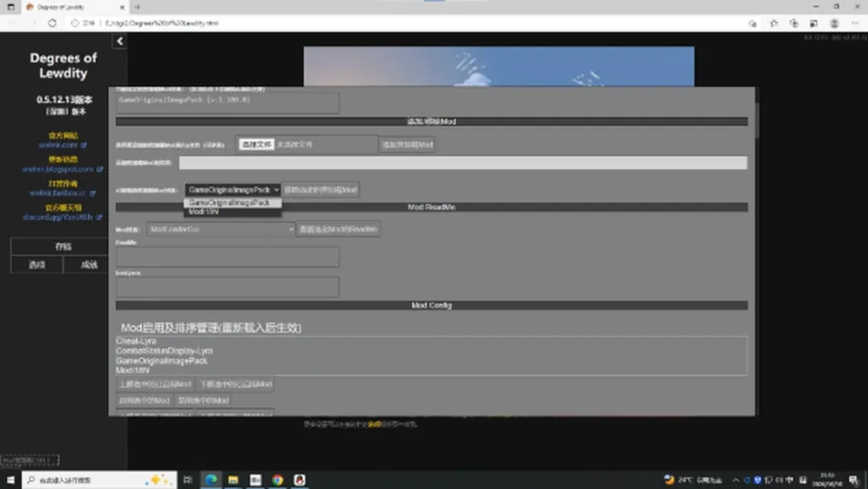868x489 pixels.
Task: Click the choose file button
Action: [256, 145]
